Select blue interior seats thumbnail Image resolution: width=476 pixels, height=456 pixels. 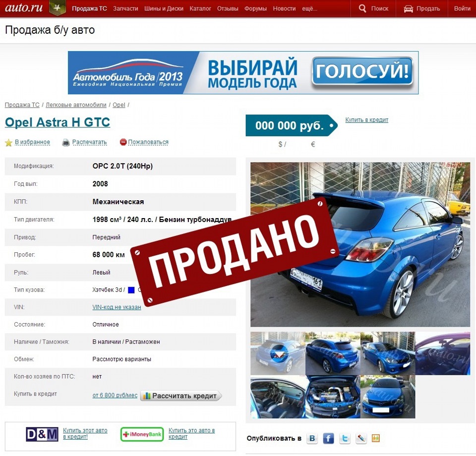278,397
